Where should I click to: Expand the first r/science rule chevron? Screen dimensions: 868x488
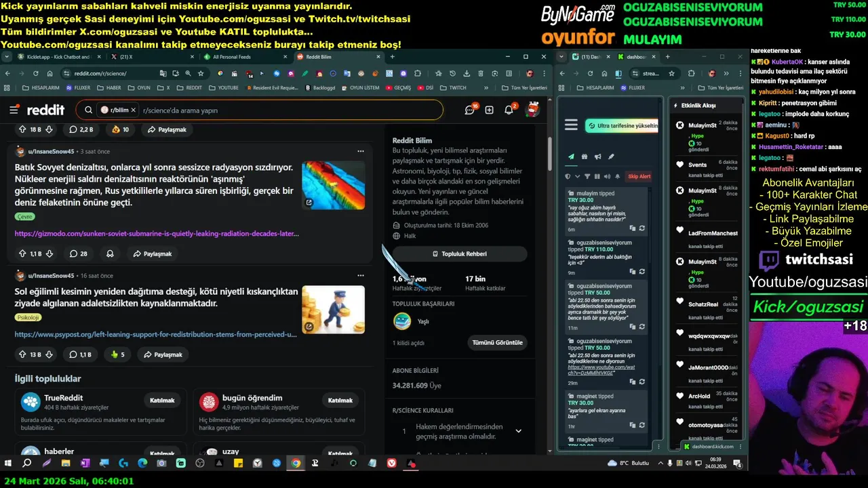pos(518,430)
